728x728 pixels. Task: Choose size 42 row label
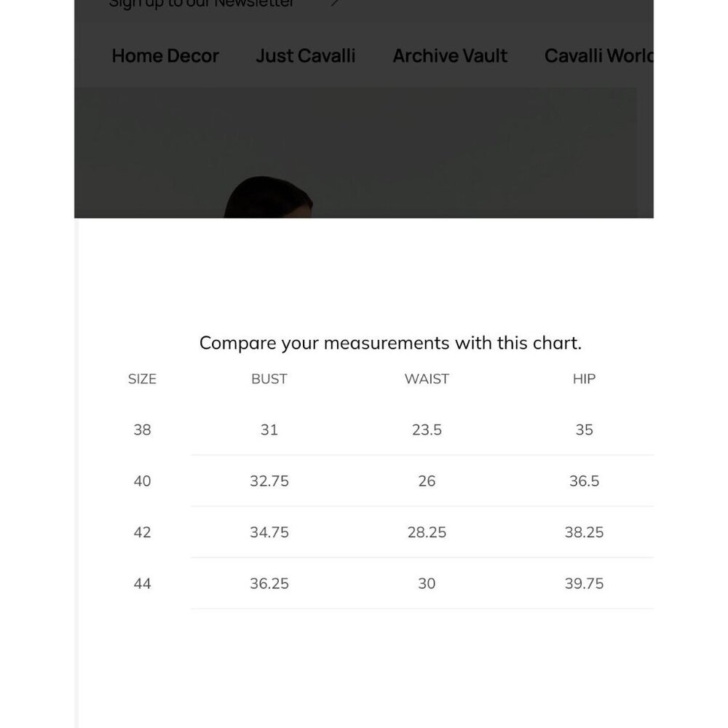(143, 532)
